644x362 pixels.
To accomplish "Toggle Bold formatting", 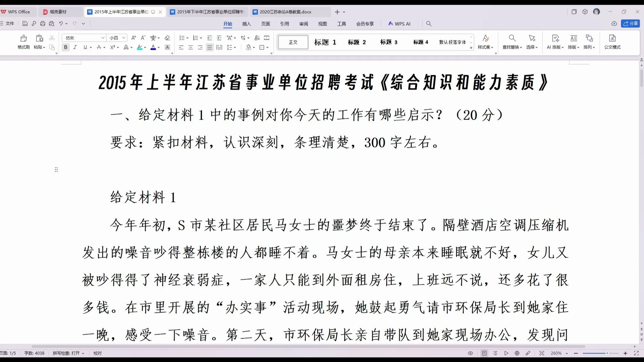I will pyautogui.click(x=66, y=47).
